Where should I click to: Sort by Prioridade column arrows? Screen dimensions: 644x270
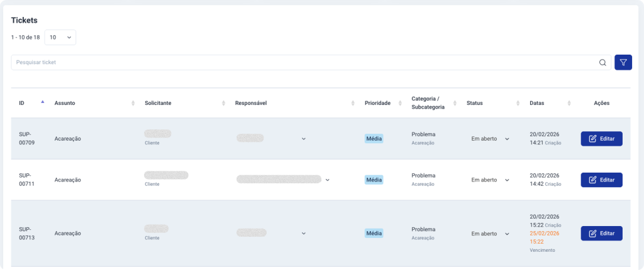tap(397, 103)
